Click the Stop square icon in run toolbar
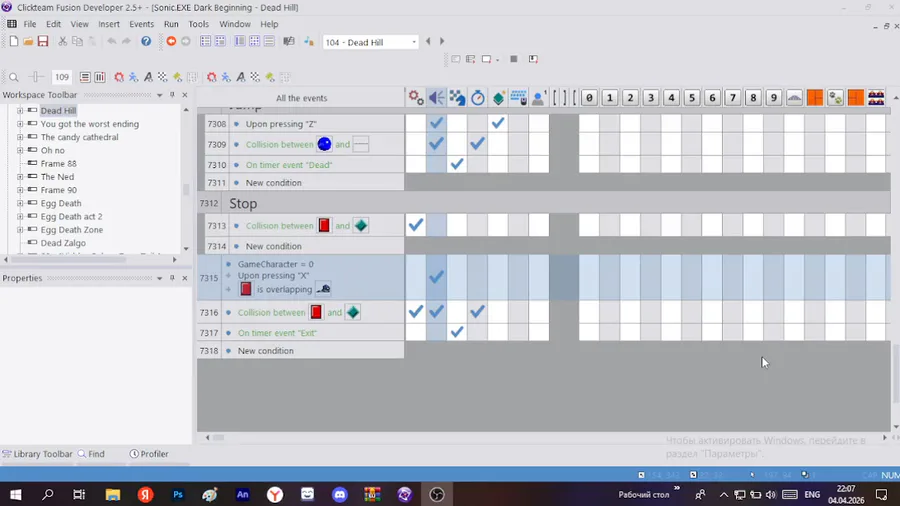900x506 pixels. 514,59
